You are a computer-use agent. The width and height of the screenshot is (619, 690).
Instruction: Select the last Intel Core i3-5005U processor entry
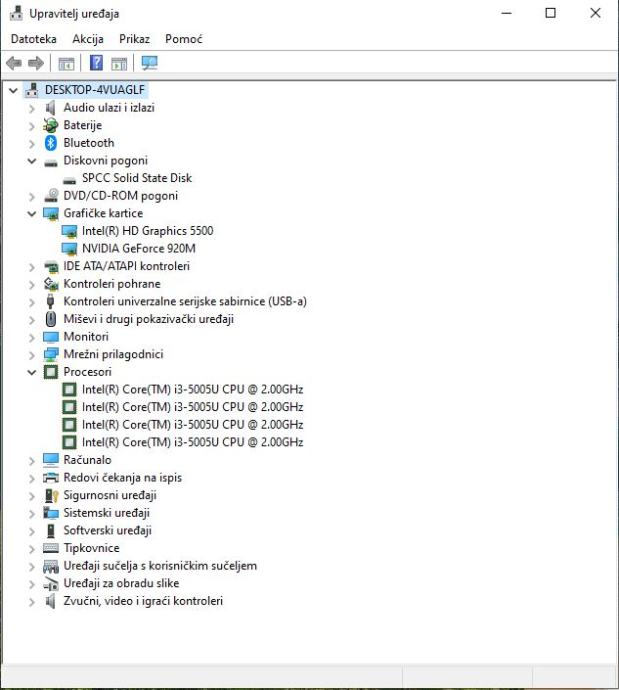pyautogui.click(x=193, y=442)
